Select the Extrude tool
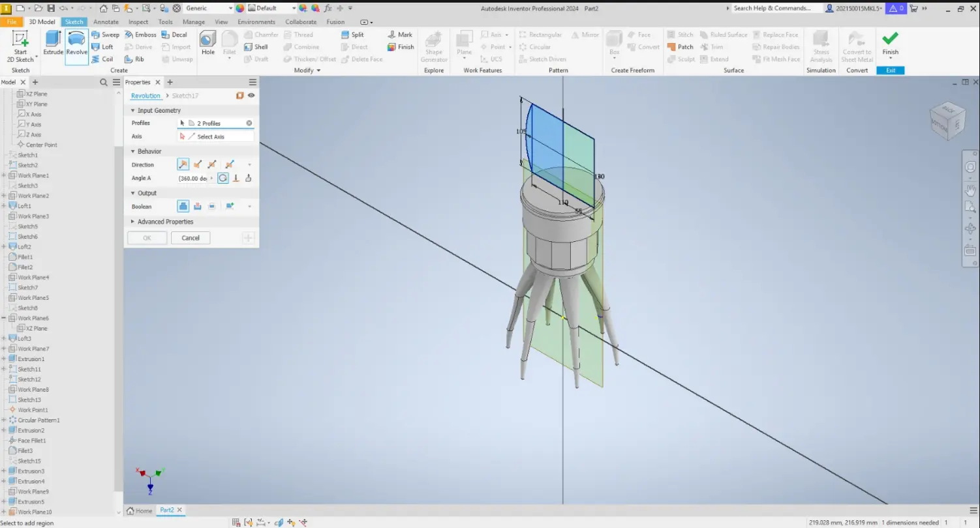 53,46
